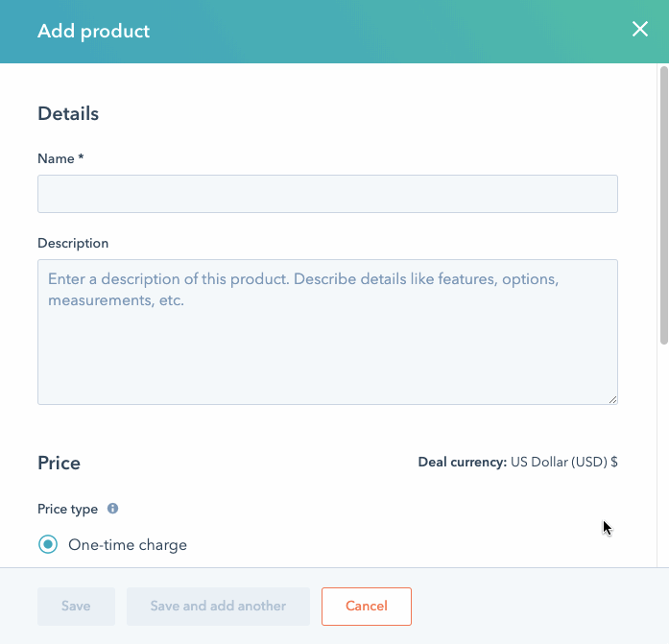This screenshot has height=644, width=669.
Task: Click the Deal currency label
Action: 462,462
